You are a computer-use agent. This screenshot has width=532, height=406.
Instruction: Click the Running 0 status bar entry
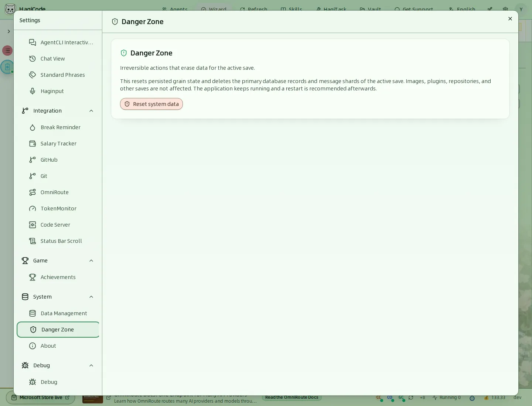(x=447, y=398)
